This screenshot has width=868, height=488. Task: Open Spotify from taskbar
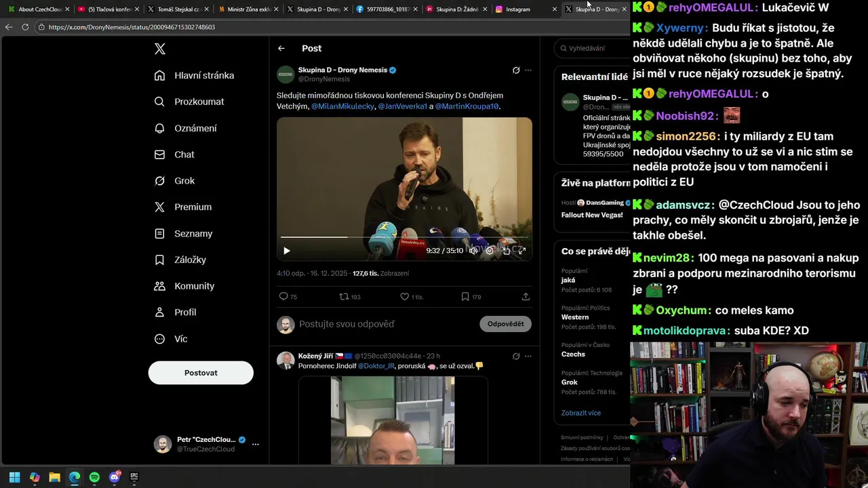click(x=94, y=477)
